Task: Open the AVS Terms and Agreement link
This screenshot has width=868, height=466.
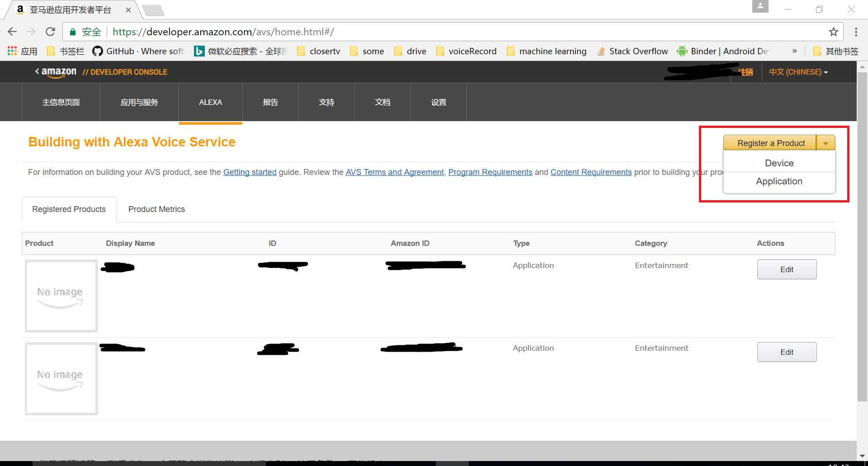Action: [395, 172]
